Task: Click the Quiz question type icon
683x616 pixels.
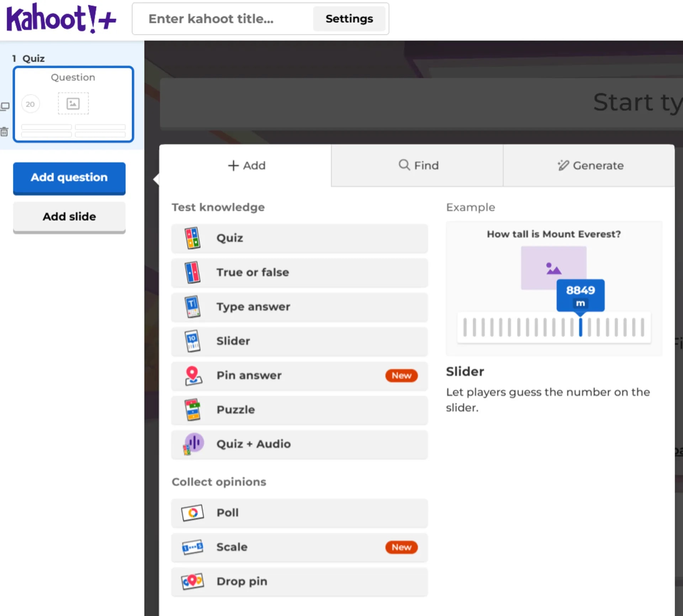Action: click(x=192, y=238)
